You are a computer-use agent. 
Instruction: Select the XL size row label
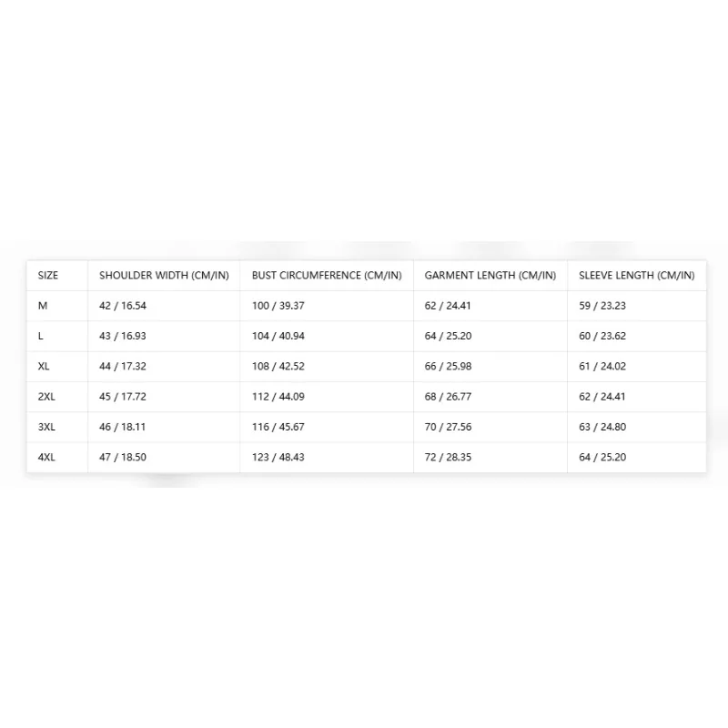[x=44, y=367]
